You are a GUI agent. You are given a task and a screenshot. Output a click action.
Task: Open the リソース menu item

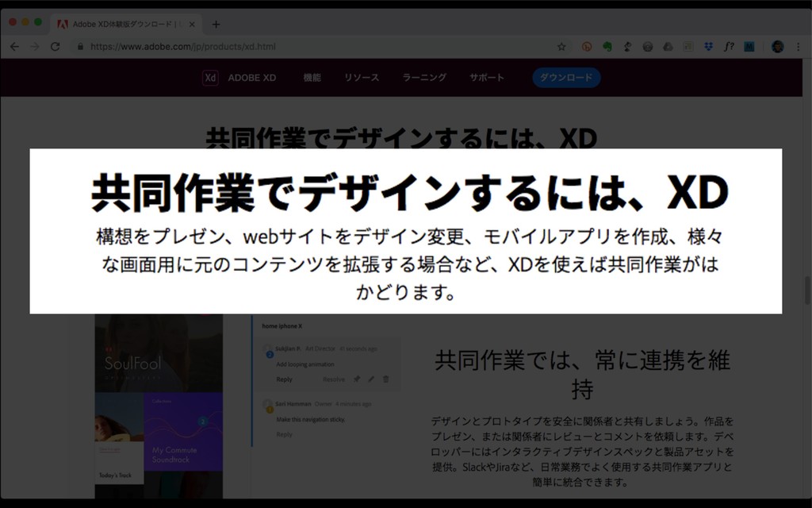point(362,78)
